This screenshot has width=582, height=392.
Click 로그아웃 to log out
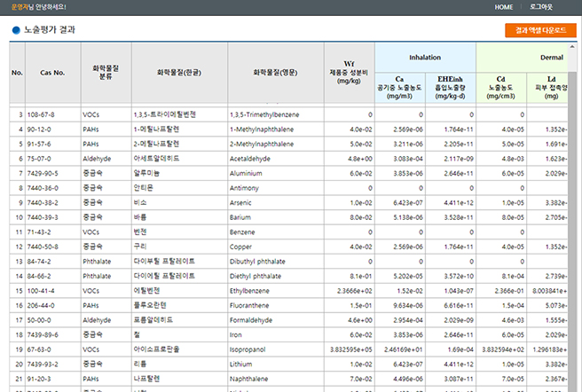tap(541, 6)
